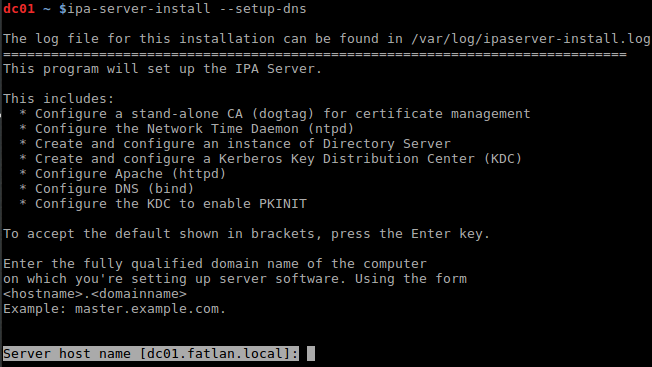This screenshot has height=367, width=652.
Task: Click 'Enter the fully qualified domain name' line
Action: [x=215, y=264]
